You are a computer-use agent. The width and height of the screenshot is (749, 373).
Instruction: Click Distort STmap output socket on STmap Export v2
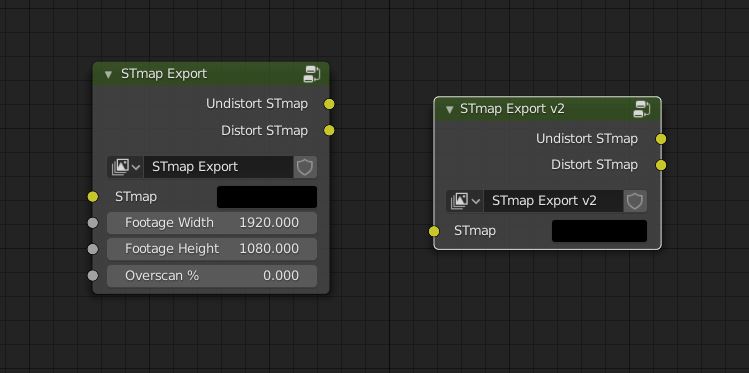click(x=661, y=165)
